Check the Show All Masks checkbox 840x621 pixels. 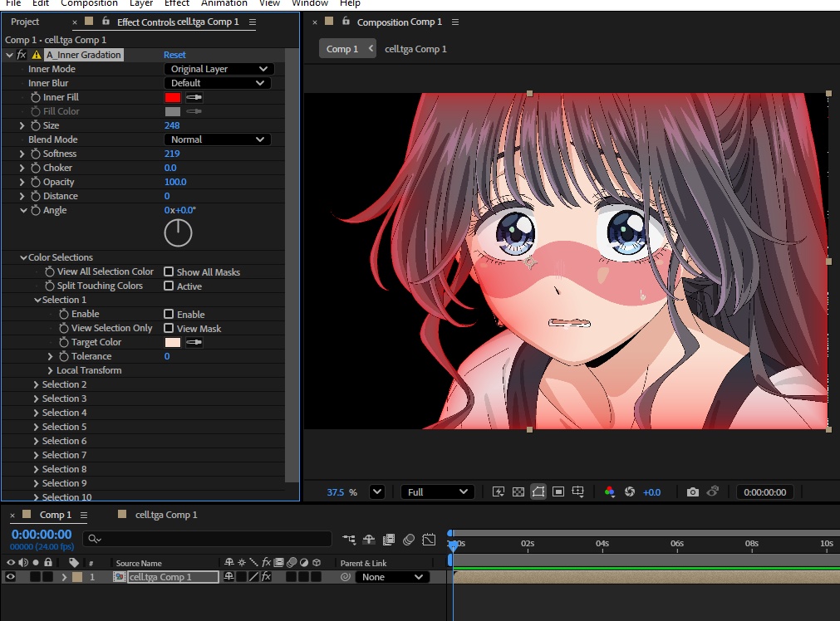point(169,271)
